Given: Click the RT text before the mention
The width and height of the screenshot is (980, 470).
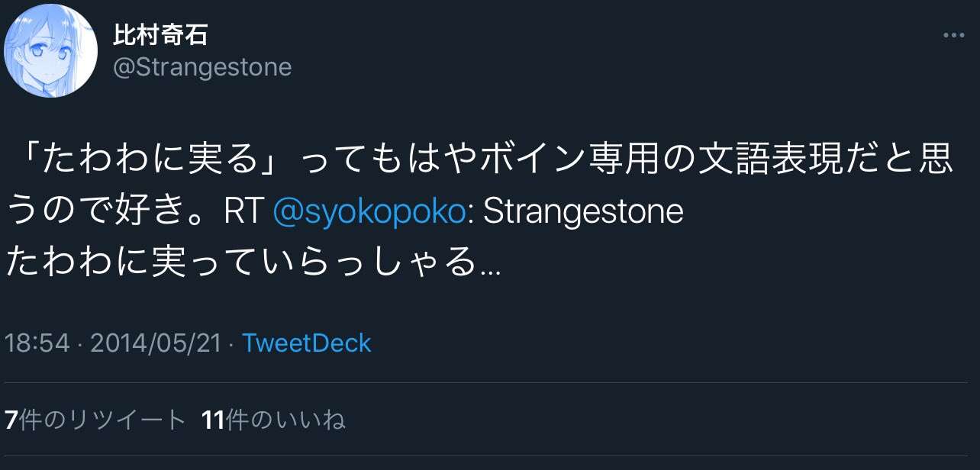Looking at the screenshot, I should point(243,211).
